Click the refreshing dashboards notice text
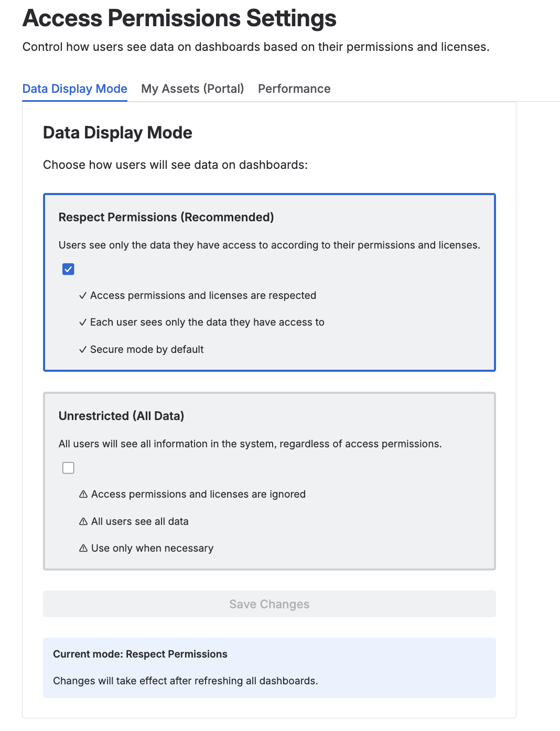Image resolution: width=560 pixels, height=731 pixels. click(186, 681)
